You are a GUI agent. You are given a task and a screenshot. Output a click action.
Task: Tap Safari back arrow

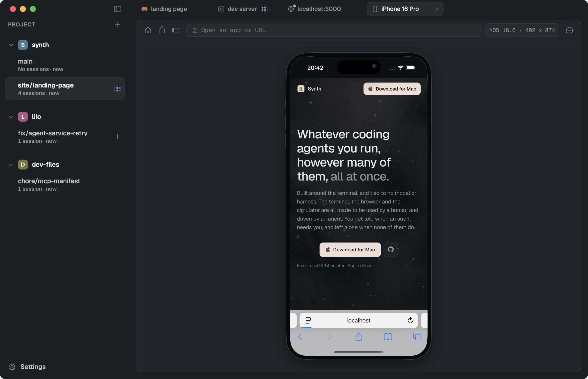tap(300, 337)
